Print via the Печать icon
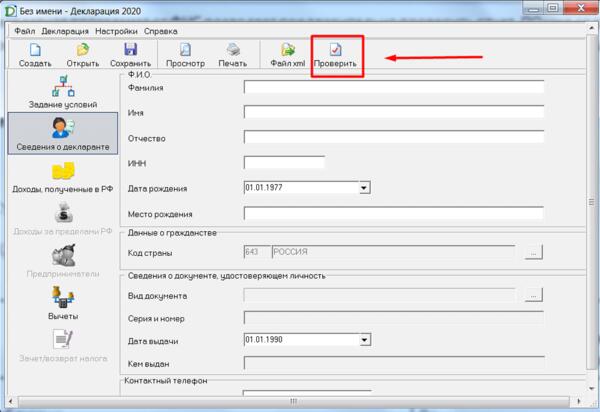Screen dimensions: 600x412 point(232,54)
